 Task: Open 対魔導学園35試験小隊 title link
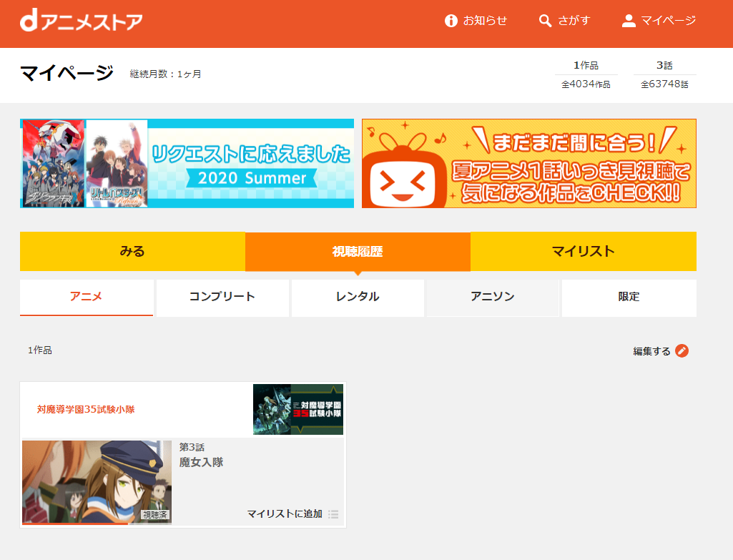[x=86, y=410]
